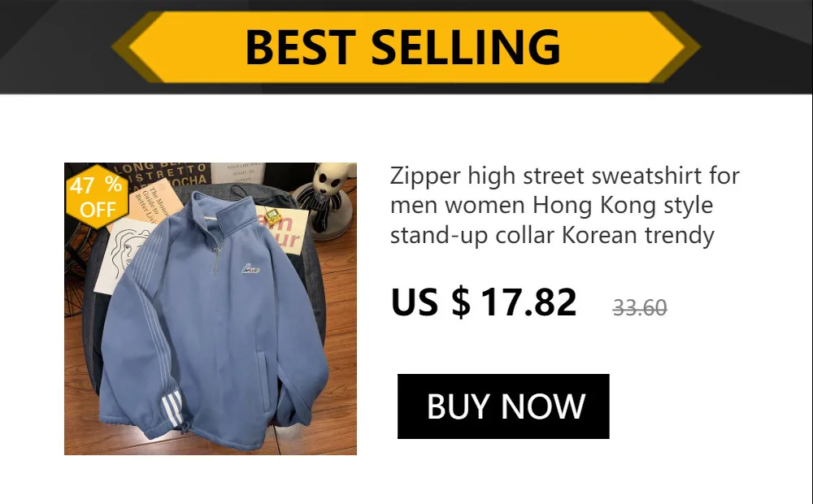Click the BEST SELLING yellow banner
Screen dimensions: 813x504
coord(406,46)
